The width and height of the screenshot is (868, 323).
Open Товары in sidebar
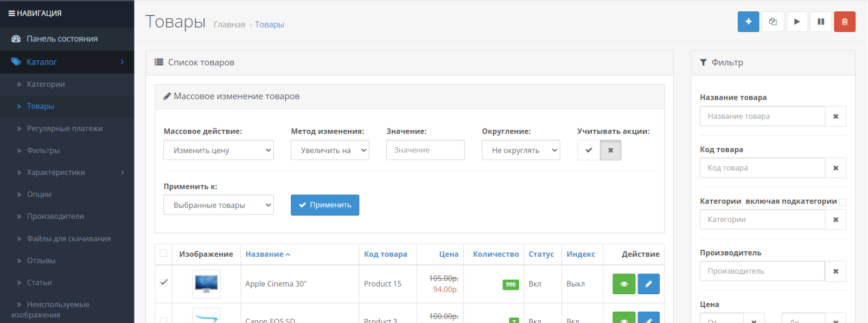[67, 106]
